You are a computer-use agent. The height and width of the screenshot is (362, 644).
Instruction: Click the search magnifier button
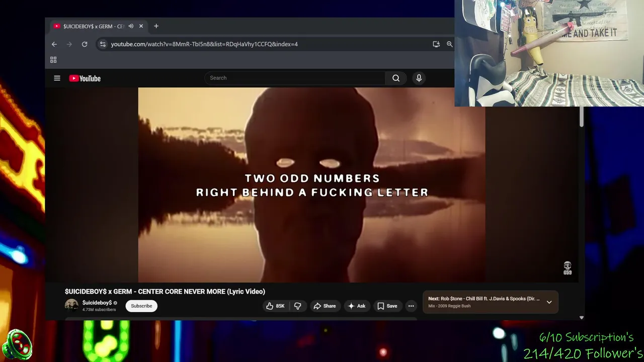click(396, 78)
